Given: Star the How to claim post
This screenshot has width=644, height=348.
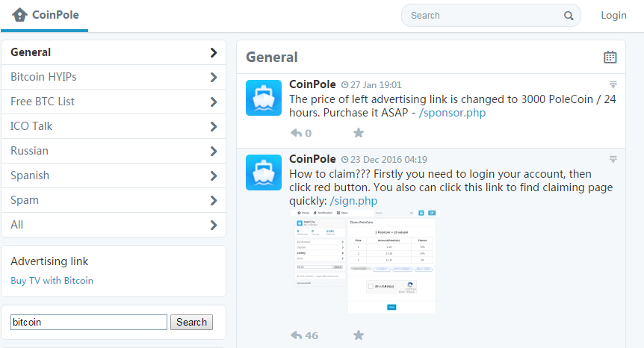Looking at the screenshot, I should tap(359, 335).
